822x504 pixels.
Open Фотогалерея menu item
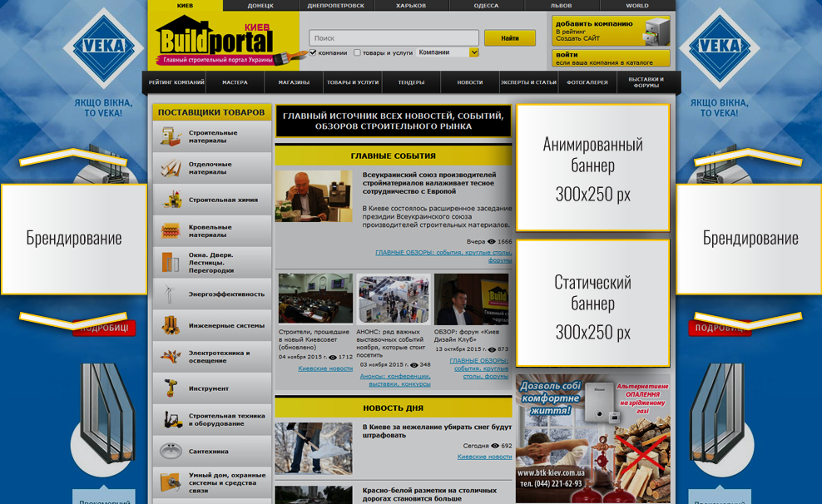tap(587, 82)
